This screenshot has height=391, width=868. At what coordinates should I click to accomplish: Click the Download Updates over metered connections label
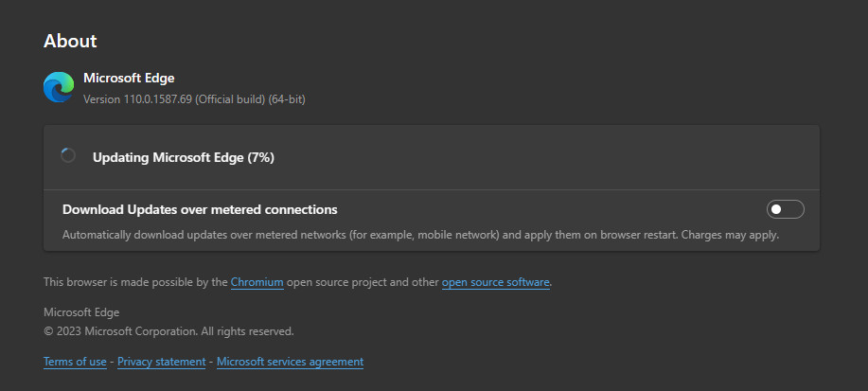pos(200,210)
